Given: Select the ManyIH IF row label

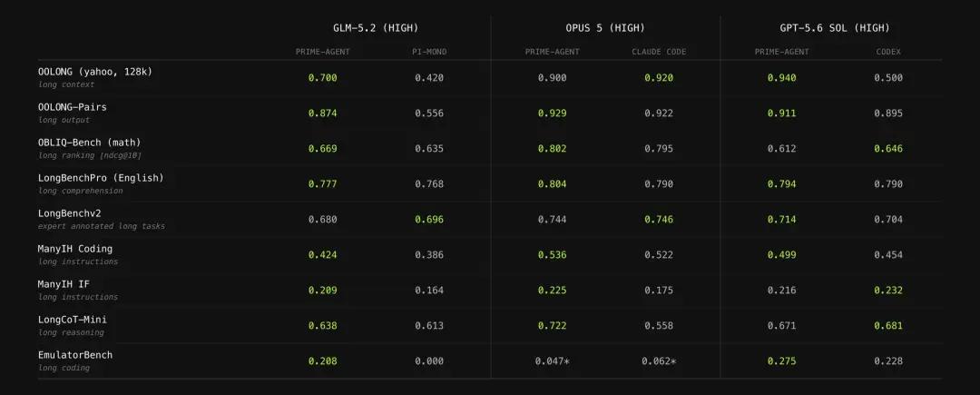Looking at the screenshot, I should point(64,283).
